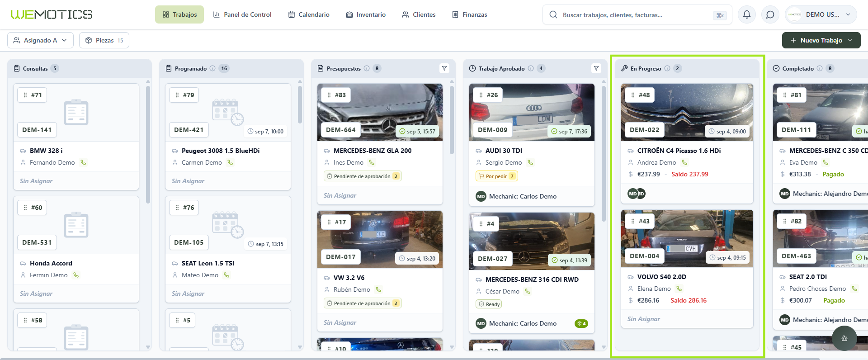Click the Ready tag on DEM-027
This screenshot has height=360, width=868.
(489, 304)
